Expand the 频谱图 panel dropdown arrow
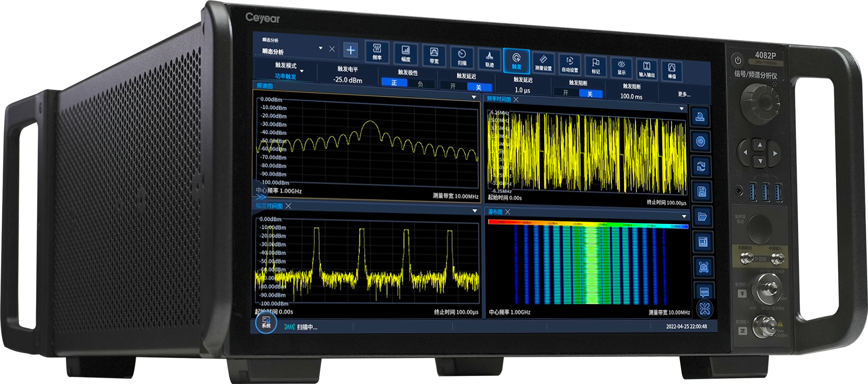868x384 pixels. pos(474,97)
